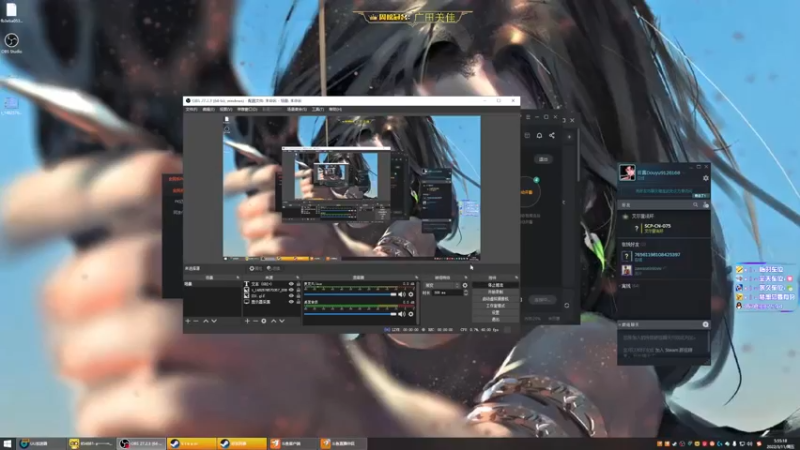This screenshot has height=450, width=800.
Task: Mute the first mixer channel speaker
Action: (402, 294)
